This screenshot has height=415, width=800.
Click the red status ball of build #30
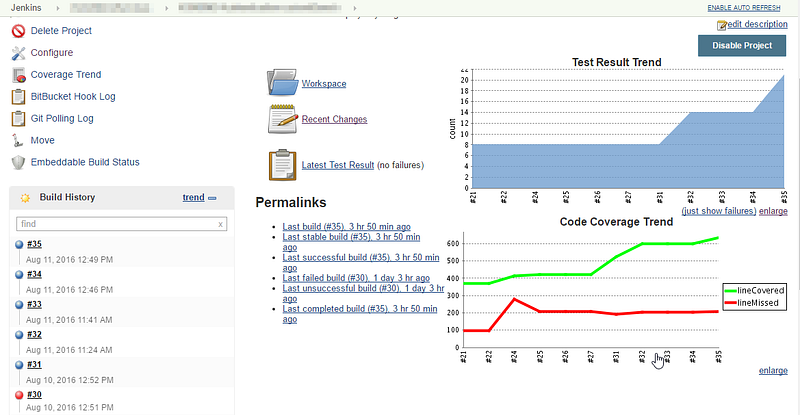[x=19, y=395]
